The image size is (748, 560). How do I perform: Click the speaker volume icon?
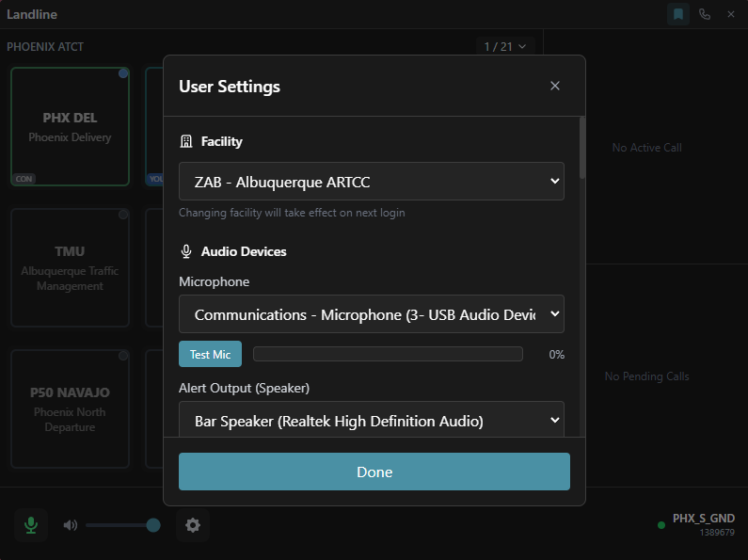(x=71, y=525)
